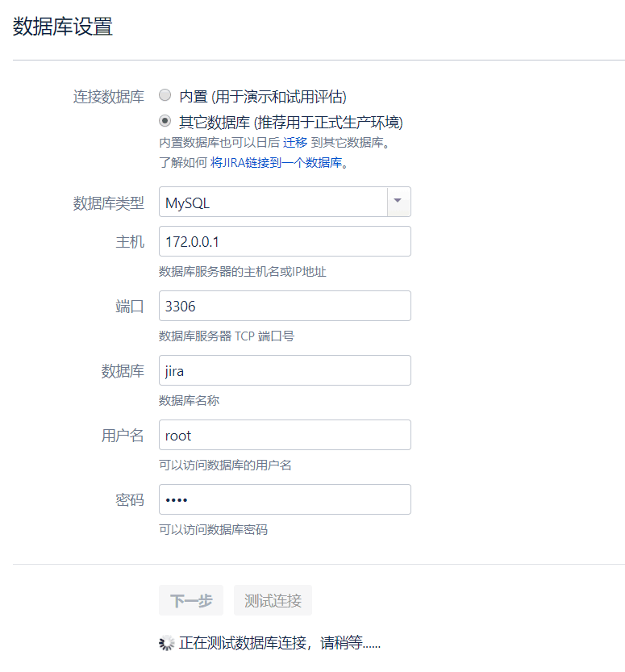Open the MySQL database type combo box

tap(273, 202)
